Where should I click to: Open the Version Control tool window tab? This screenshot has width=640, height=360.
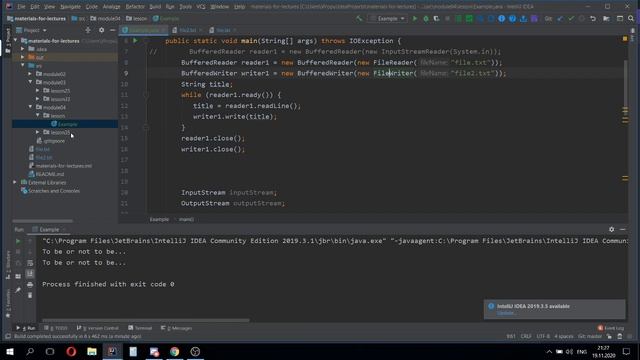98,328
